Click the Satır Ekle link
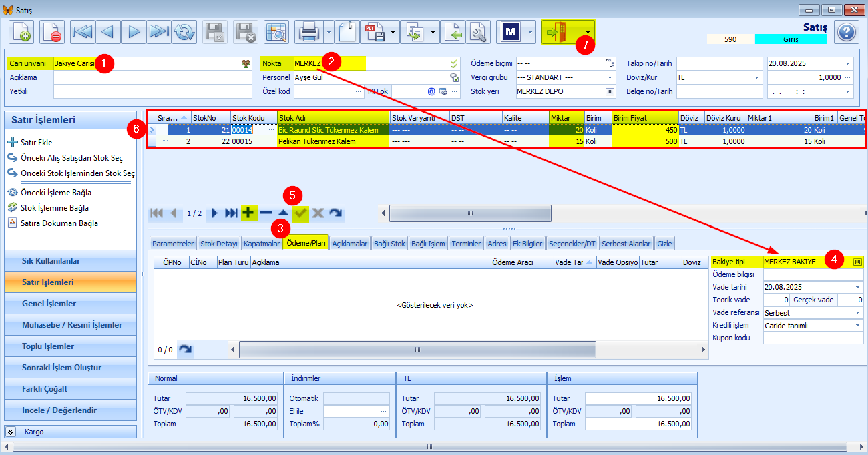 (36, 143)
